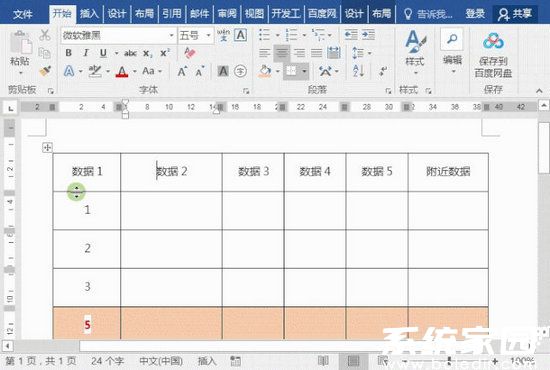Click the 共享 share button
Screen dimensions: 550x370
tap(515, 14)
